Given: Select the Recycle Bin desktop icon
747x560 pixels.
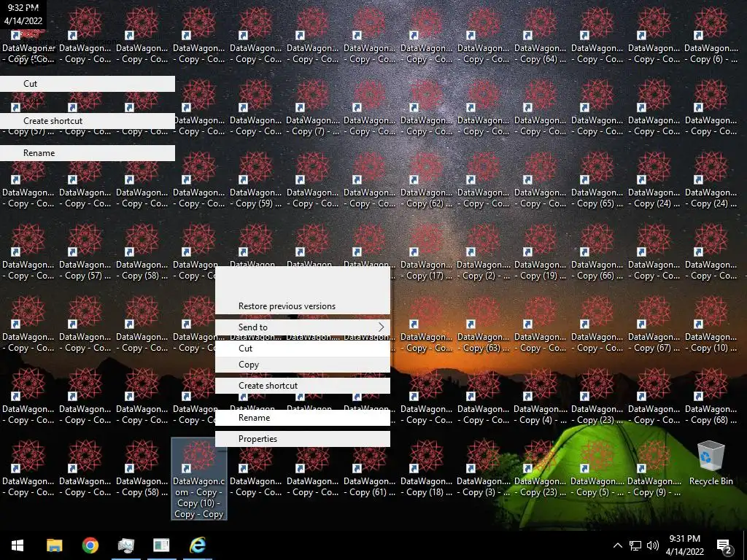Looking at the screenshot, I should tap(711, 463).
